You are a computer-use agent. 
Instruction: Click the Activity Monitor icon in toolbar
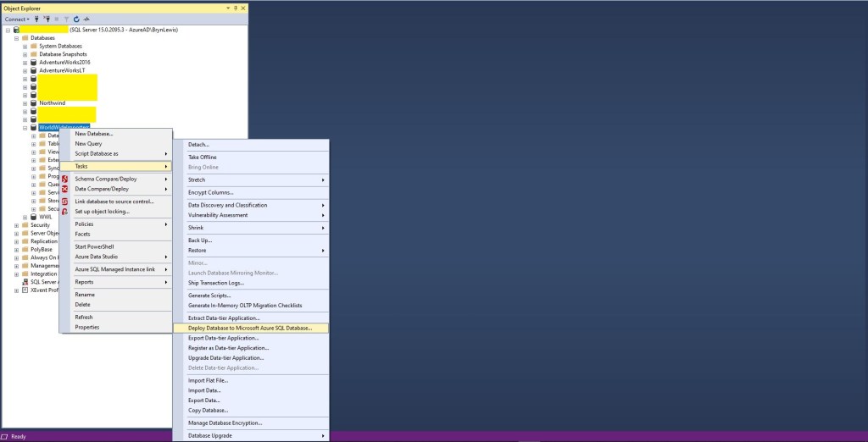pyautogui.click(x=86, y=19)
